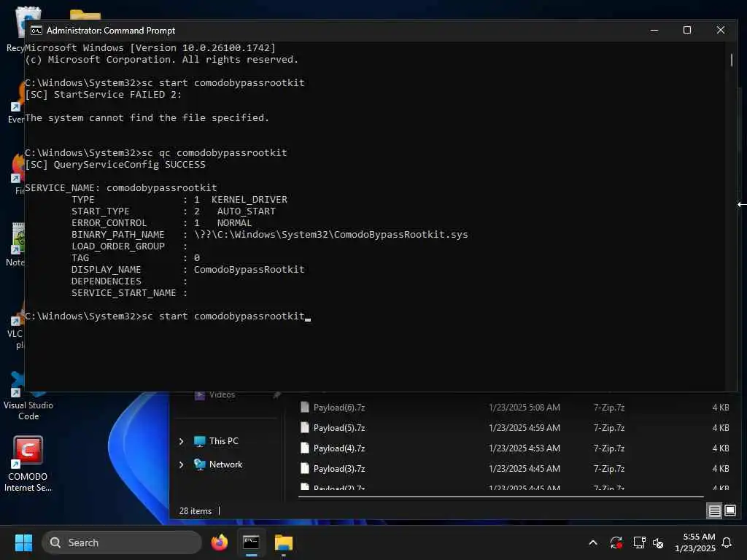Expand This PC in Explorer sidebar
This screenshot has height=560, width=747.
click(181, 441)
